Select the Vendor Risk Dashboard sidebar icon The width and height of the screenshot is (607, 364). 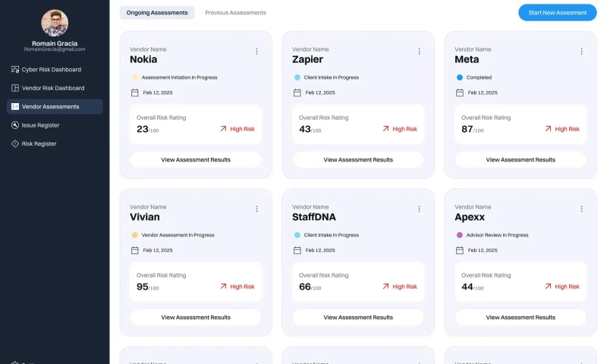click(15, 88)
